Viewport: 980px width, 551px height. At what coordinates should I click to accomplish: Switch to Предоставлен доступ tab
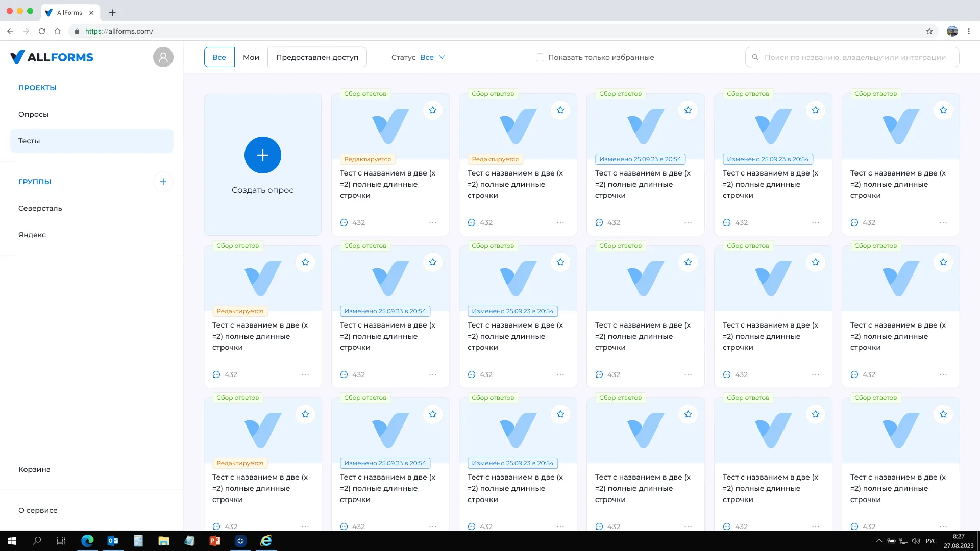coord(317,57)
